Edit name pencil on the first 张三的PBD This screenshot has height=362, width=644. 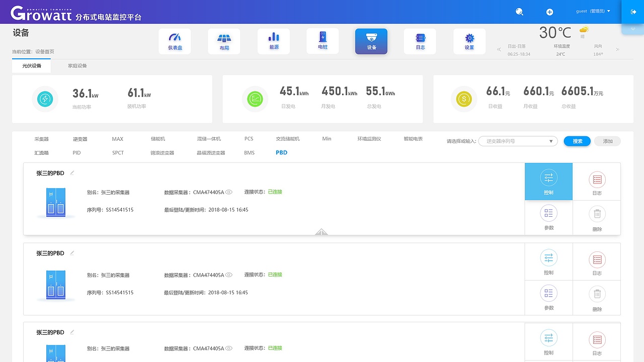click(72, 173)
